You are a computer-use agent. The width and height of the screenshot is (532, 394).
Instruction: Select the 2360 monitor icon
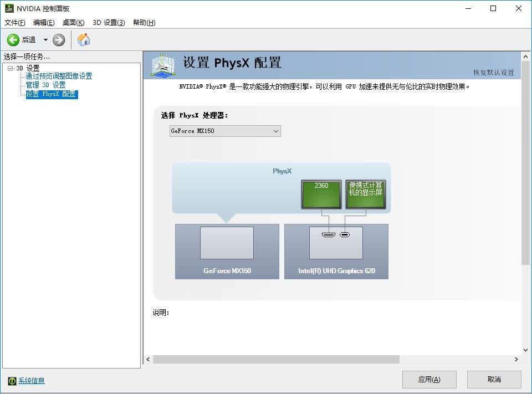[x=321, y=194]
